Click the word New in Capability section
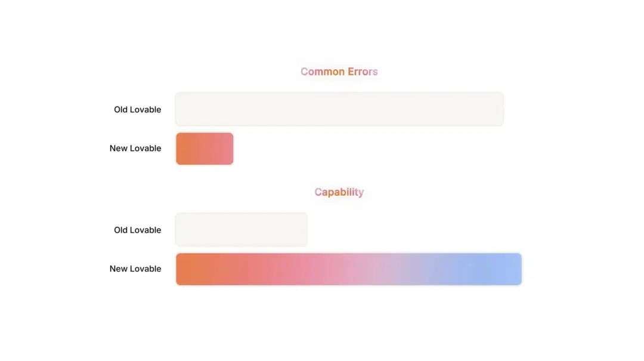 tap(118, 269)
